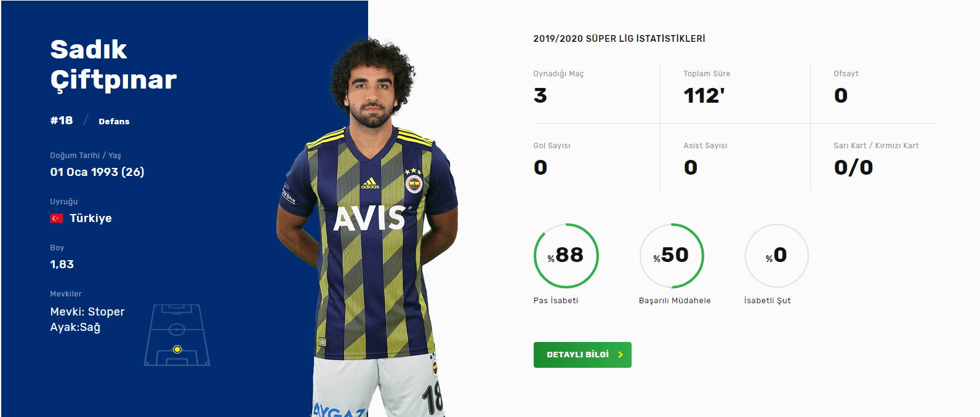Click the Asist Sayısı stat value
This screenshot has width=980, height=417.
point(691,167)
